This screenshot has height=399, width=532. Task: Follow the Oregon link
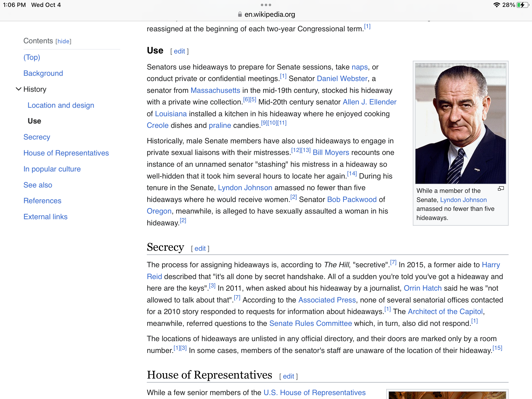(159, 211)
